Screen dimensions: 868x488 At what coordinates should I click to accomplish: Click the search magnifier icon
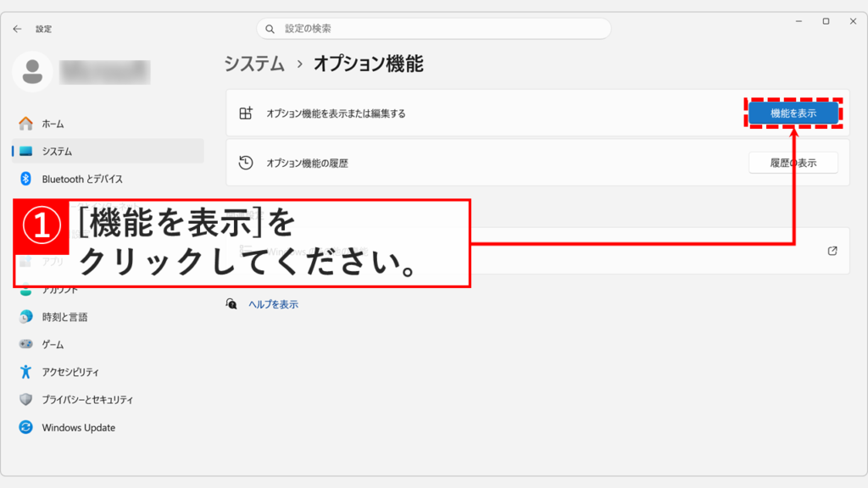tap(270, 29)
